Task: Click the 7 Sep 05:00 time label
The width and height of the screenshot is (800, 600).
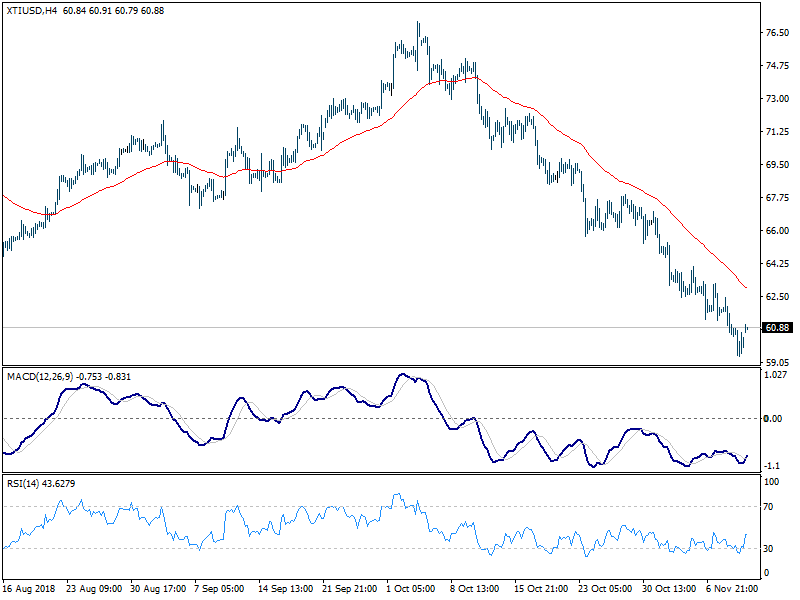Action: click(x=220, y=589)
